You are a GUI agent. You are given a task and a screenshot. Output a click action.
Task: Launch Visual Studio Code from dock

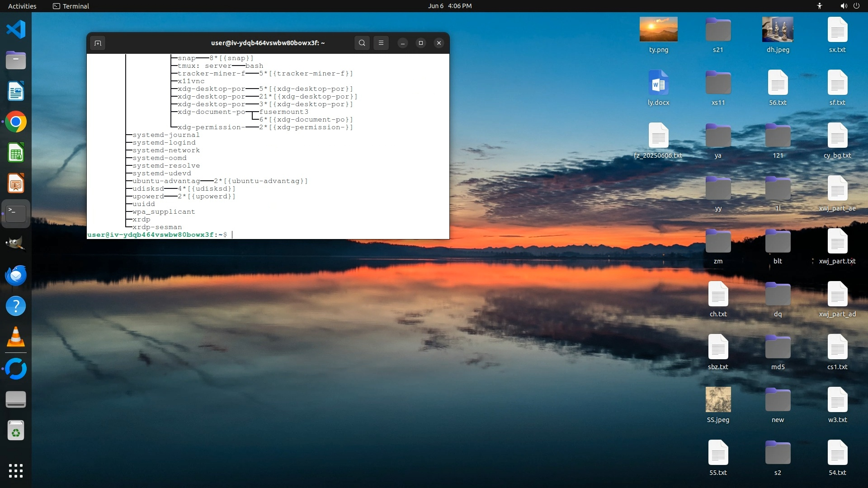pyautogui.click(x=16, y=30)
